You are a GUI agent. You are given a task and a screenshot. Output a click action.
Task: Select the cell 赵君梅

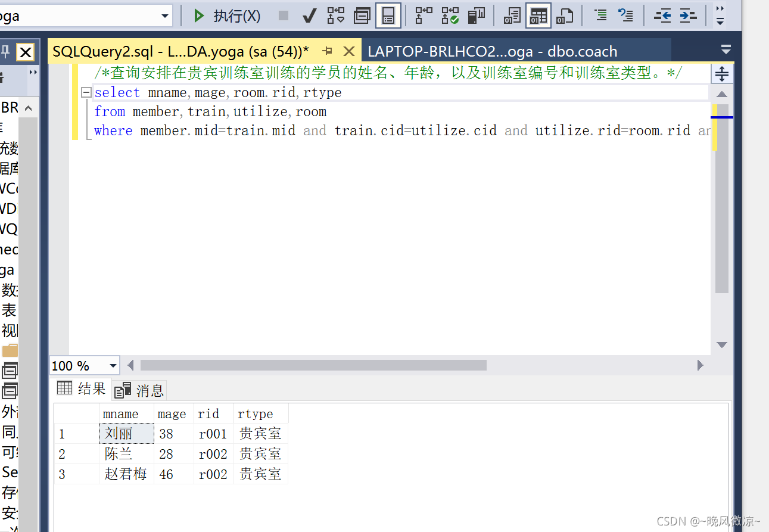point(127,474)
